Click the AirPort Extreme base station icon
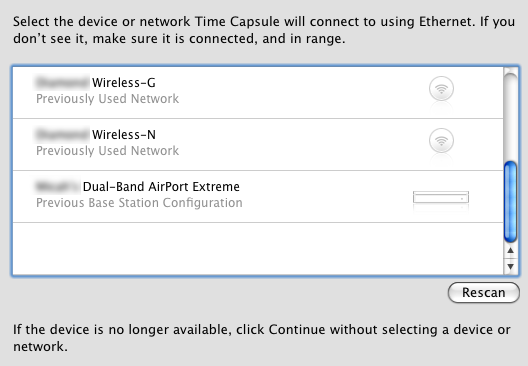This screenshot has width=528, height=366. (441, 197)
